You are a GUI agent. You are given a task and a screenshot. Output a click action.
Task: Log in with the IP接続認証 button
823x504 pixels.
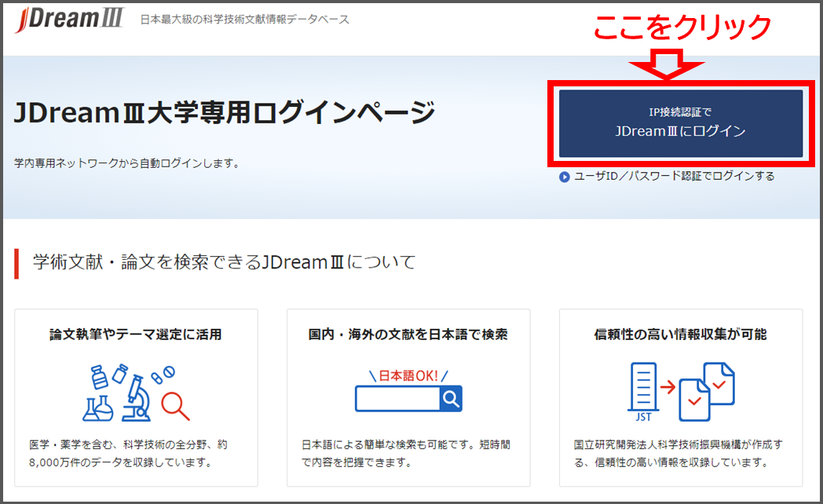pos(681,123)
